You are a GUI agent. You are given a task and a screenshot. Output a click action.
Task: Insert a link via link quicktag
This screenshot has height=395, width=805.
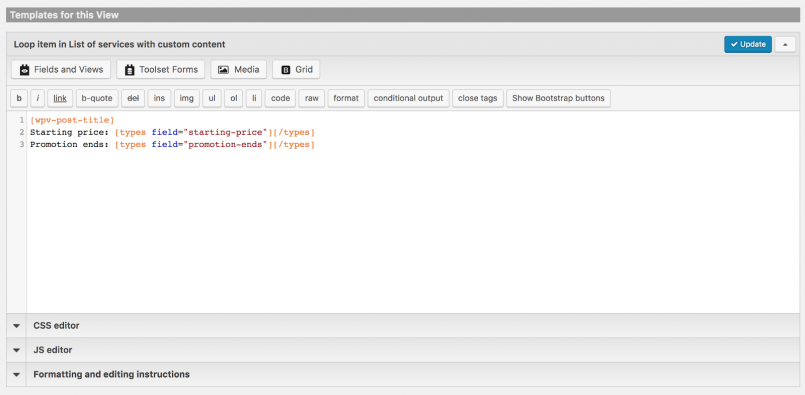pyautogui.click(x=60, y=98)
